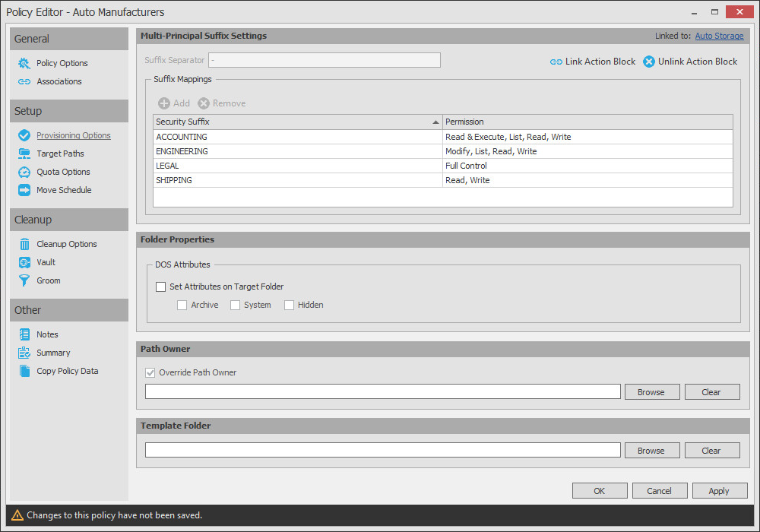Open Quota Options gauge icon
Screen dimensions: 760x532
coord(24,172)
